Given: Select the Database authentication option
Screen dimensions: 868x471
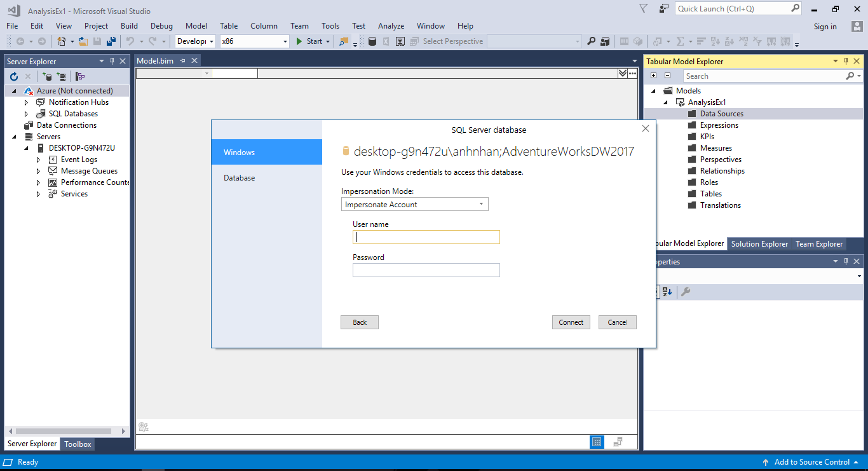Looking at the screenshot, I should pyautogui.click(x=267, y=178).
